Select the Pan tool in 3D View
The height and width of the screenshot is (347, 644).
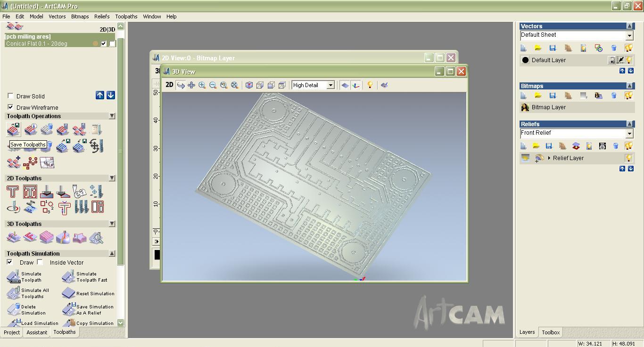191,85
